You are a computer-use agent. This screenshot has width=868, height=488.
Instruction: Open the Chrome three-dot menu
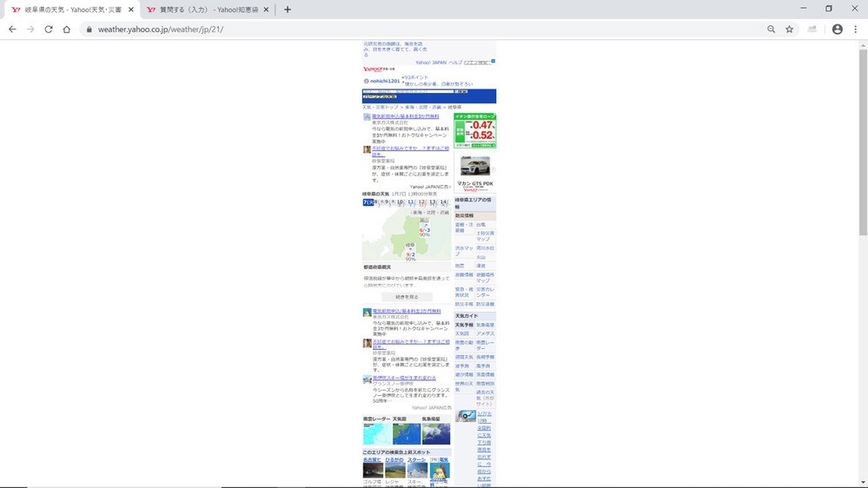[x=856, y=30]
